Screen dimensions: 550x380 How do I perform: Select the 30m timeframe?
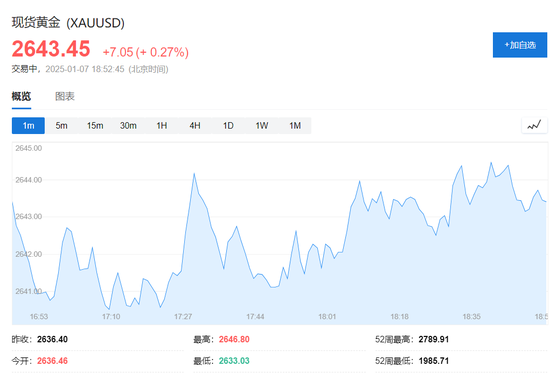(x=128, y=126)
